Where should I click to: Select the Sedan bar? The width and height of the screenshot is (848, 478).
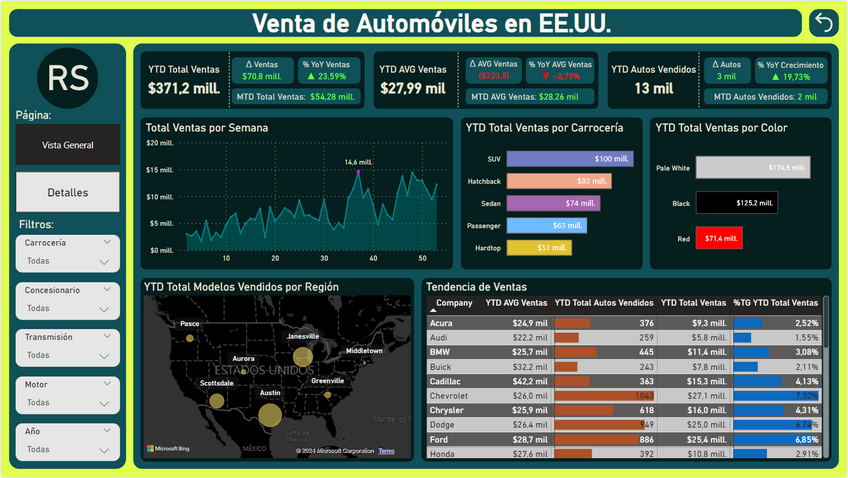pyautogui.click(x=553, y=203)
